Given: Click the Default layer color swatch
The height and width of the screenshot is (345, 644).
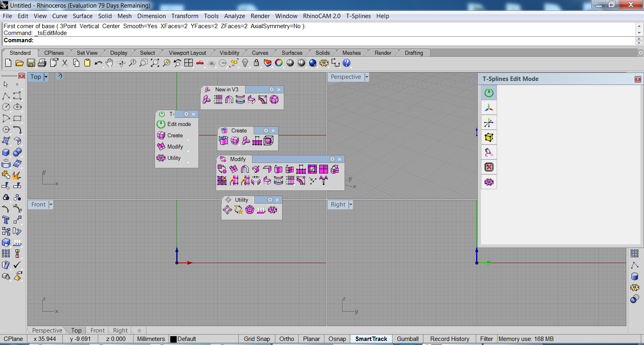Looking at the screenshot, I should [x=173, y=339].
